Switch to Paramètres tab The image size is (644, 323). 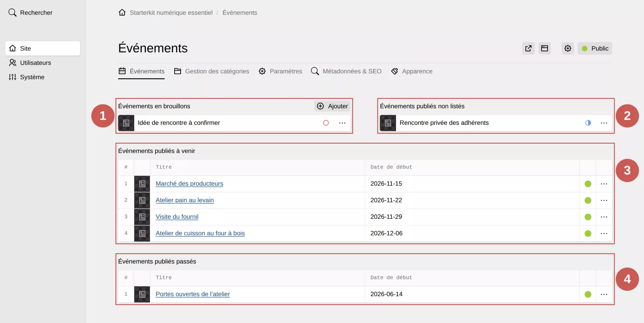tap(280, 71)
